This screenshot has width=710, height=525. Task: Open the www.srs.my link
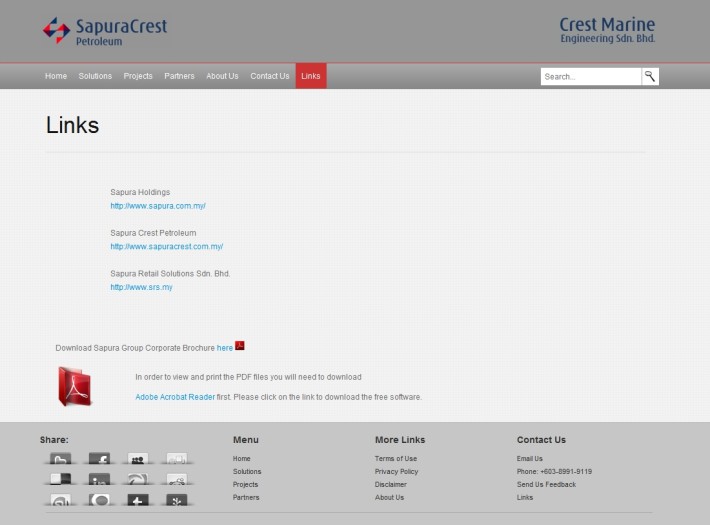coord(141,287)
